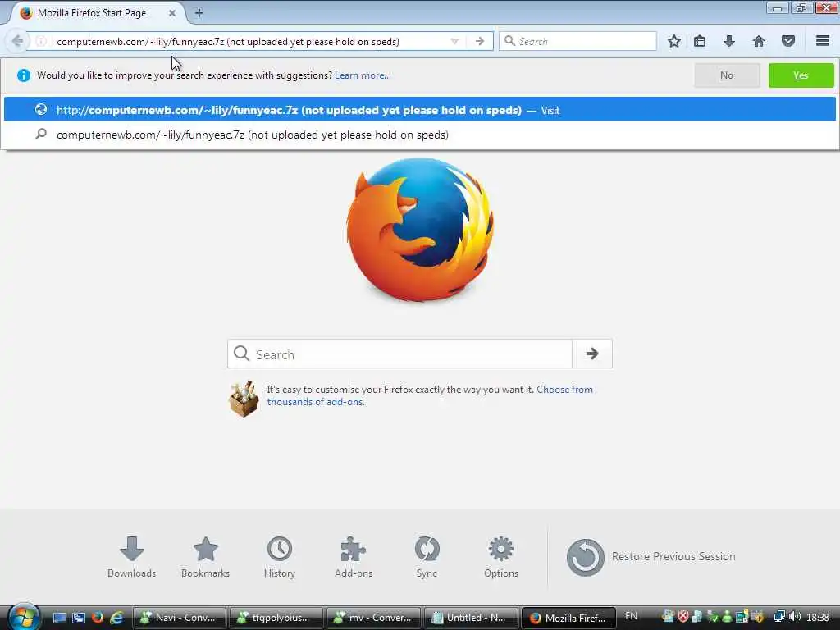The image size is (840, 630).
Task: Open the Windows Start orb
Action: click(x=22, y=618)
